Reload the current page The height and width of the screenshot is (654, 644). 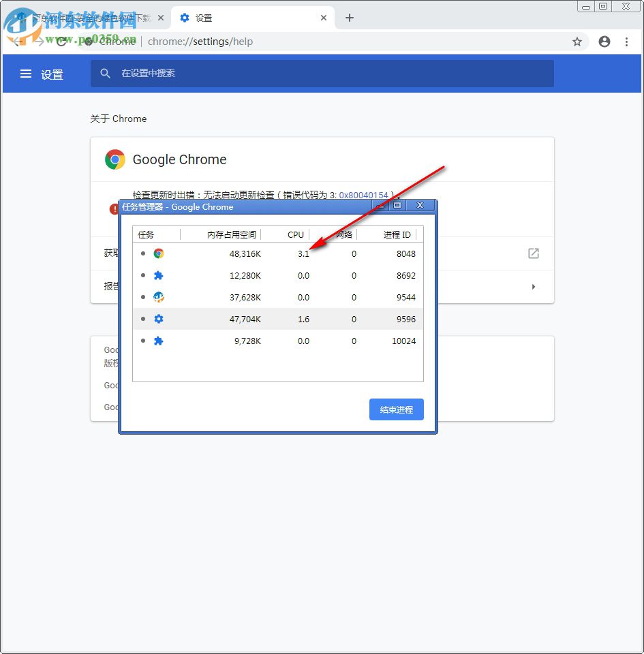coord(61,42)
